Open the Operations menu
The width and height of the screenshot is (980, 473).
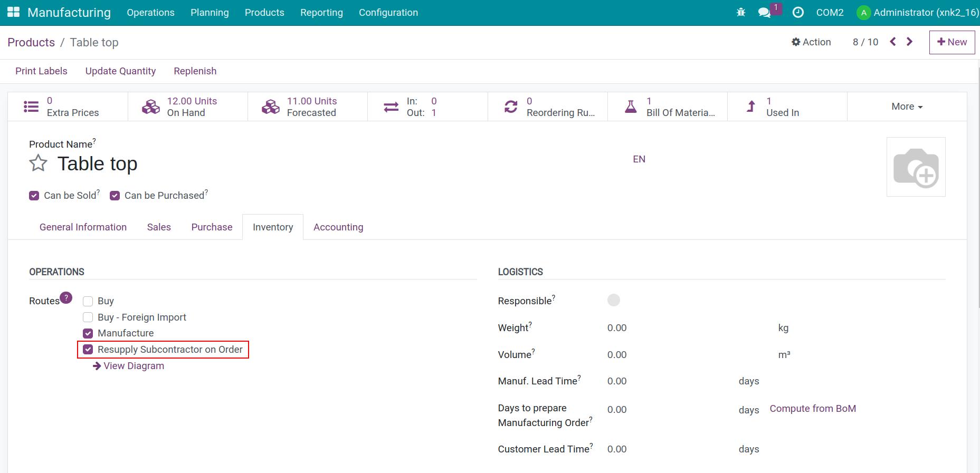[x=150, y=13]
